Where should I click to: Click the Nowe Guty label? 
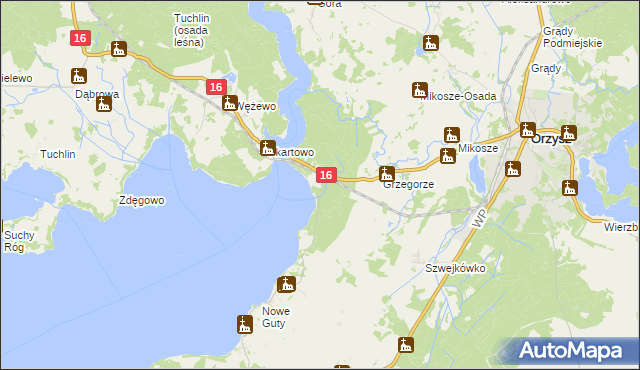point(276,317)
